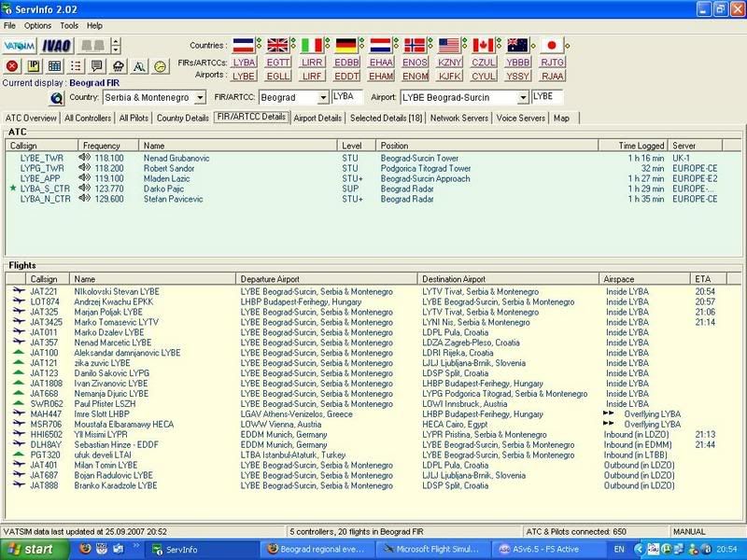Click the speaker icon on LYBE_TWR row
747x560 pixels.
tap(84, 158)
